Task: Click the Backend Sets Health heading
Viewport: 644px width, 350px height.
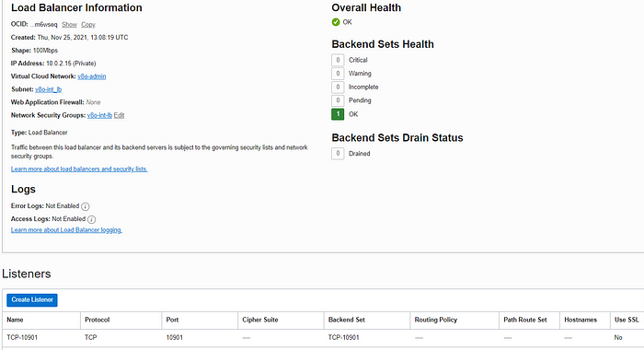Action: pos(383,44)
